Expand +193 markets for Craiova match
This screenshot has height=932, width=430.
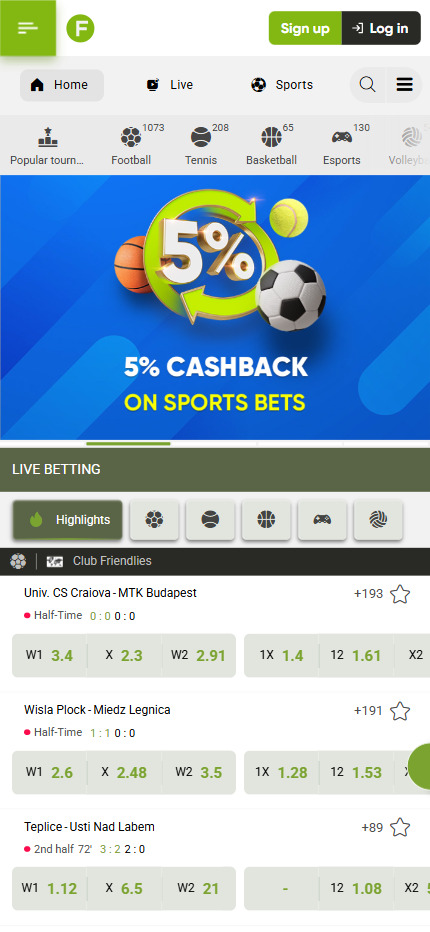click(x=368, y=594)
